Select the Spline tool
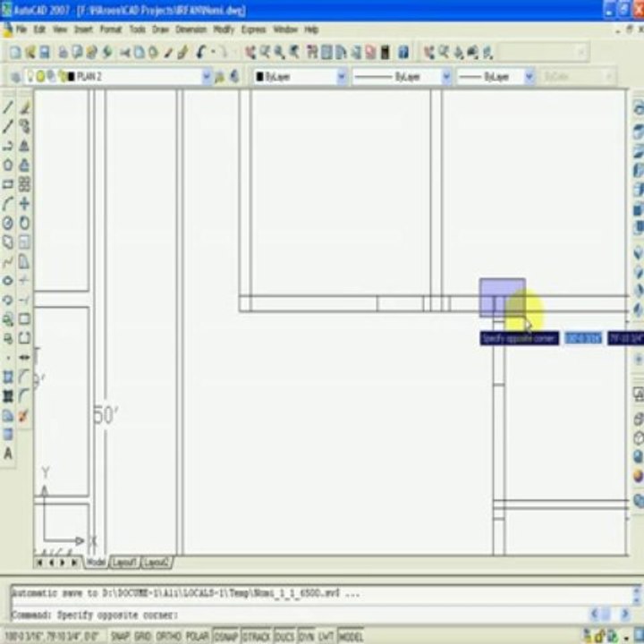This screenshot has width=644, height=644. [x=8, y=261]
